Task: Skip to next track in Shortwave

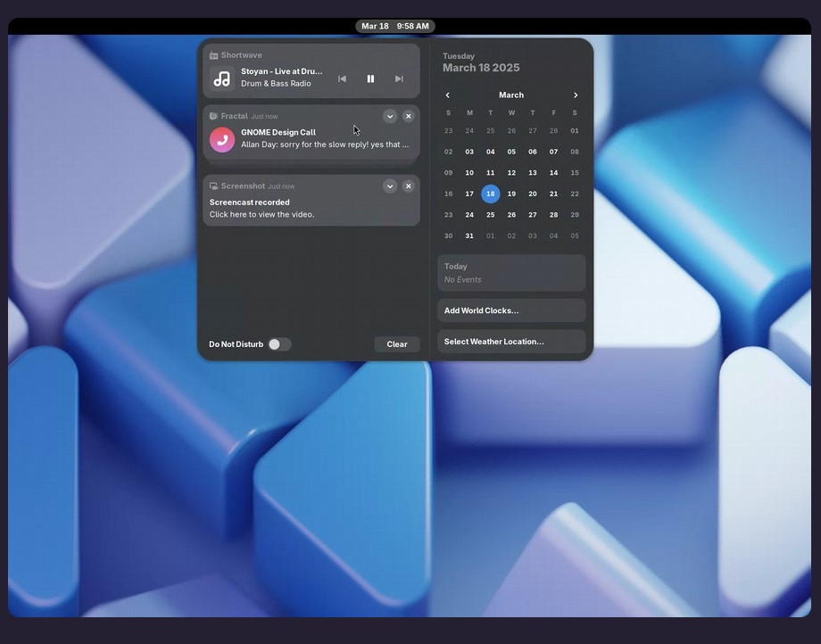Action: coord(399,78)
